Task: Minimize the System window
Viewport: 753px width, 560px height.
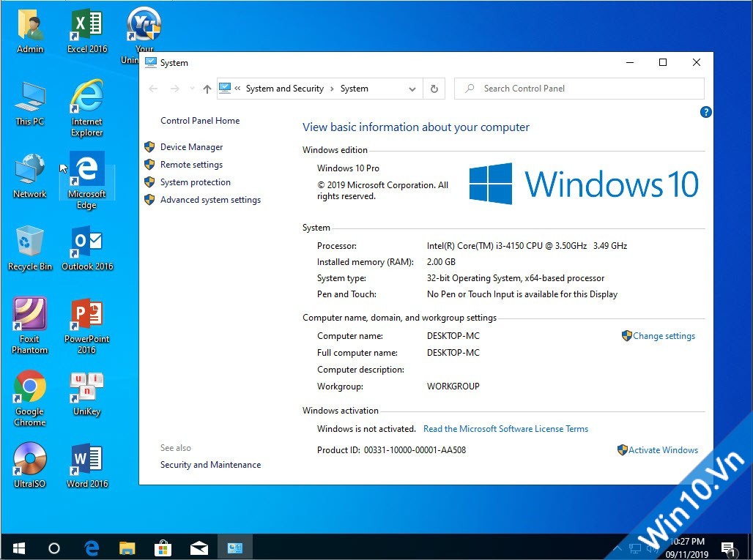Action: (630, 62)
